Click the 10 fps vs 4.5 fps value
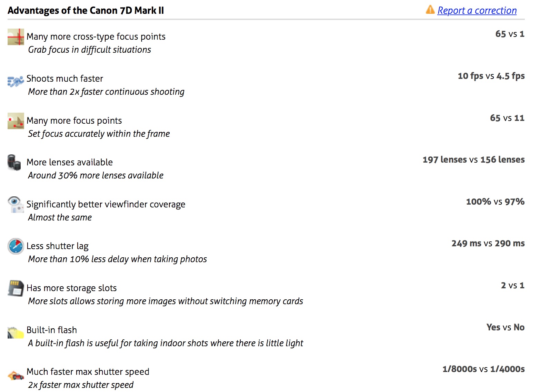540x392 pixels. click(491, 76)
